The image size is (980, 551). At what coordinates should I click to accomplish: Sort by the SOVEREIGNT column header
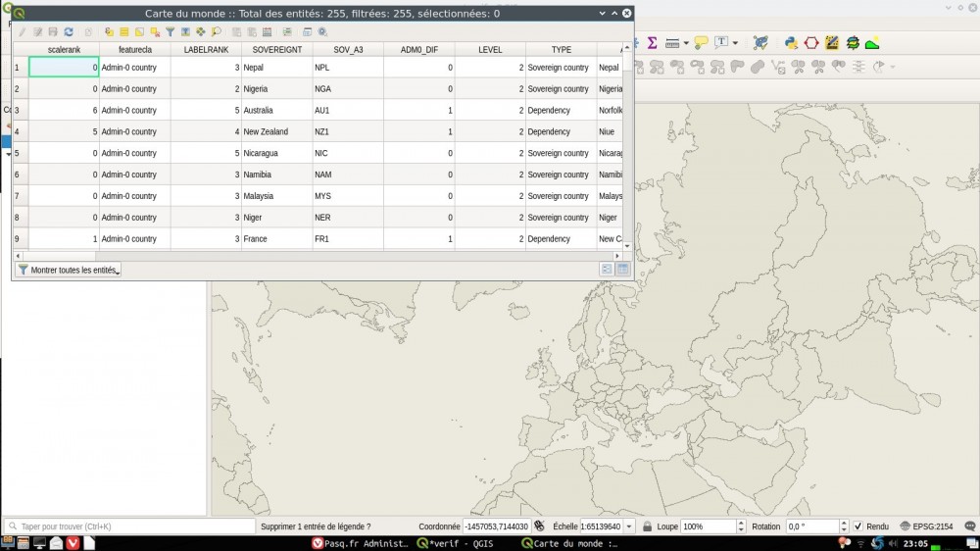point(276,49)
